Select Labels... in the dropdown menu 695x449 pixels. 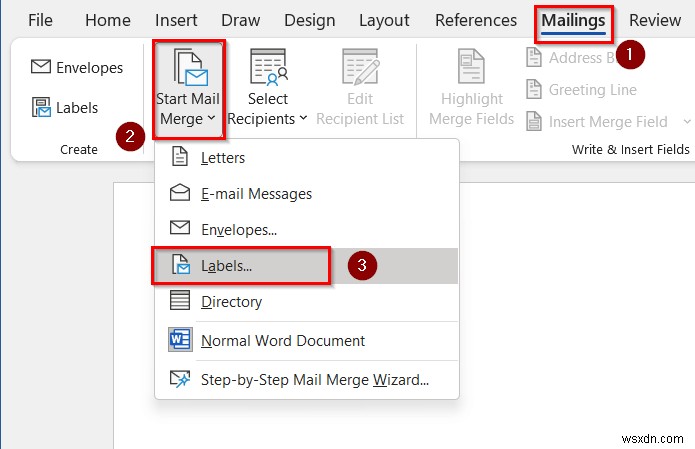(306, 265)
